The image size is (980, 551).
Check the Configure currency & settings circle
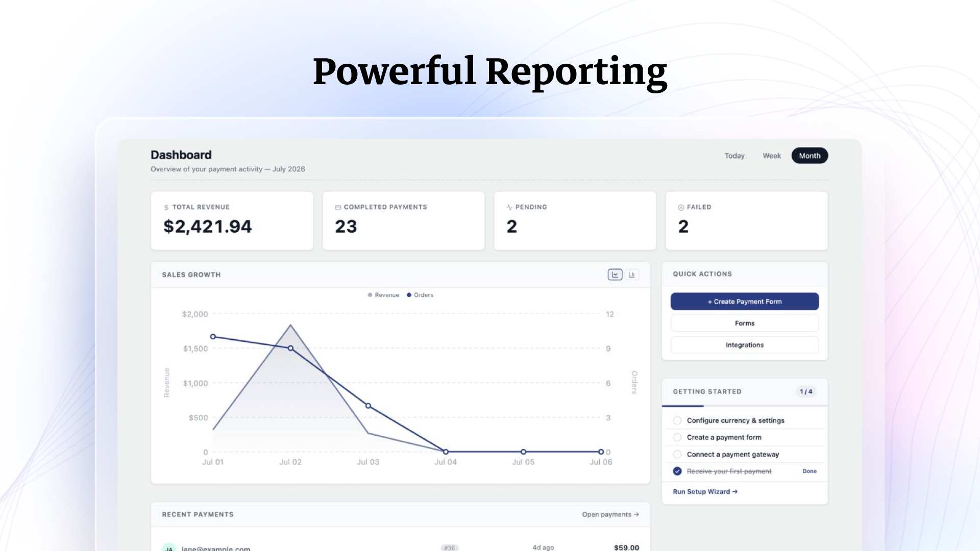(677, 420)
